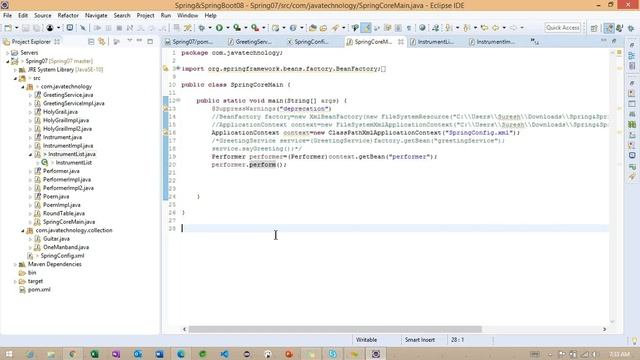Screen dimensions: 640x360
Task: Click the Collapse All icon in Project Explorer
Action: point(91,42)
